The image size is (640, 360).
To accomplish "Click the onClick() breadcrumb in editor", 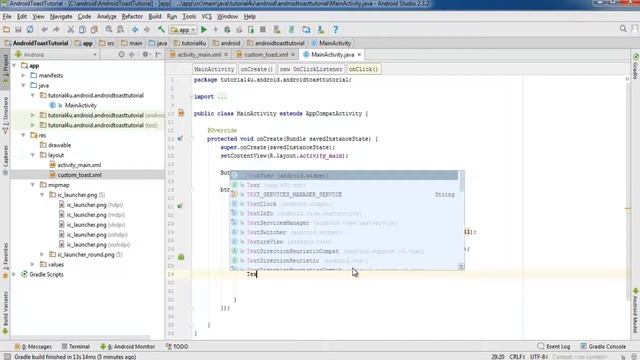I will [x=364, y=69].
